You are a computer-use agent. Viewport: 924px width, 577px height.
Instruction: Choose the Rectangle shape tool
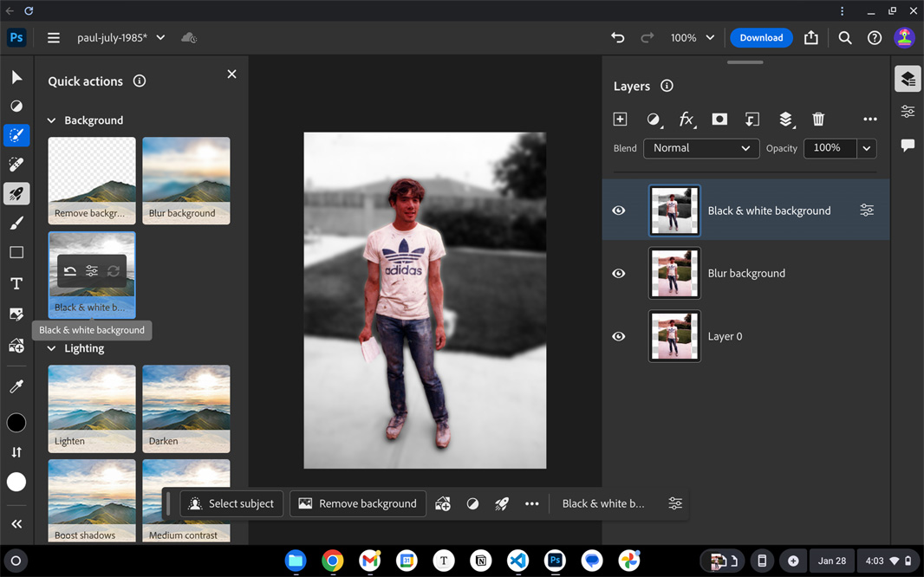pos(16,253)
